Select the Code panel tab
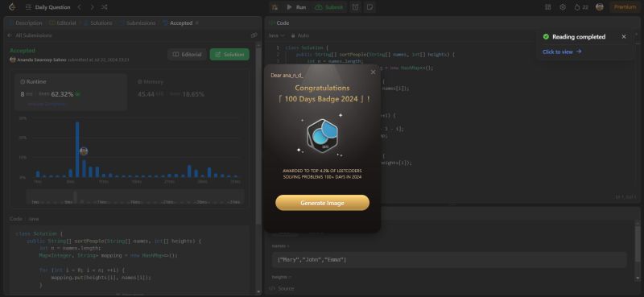Screen dimensions: 644x297 pos(279,23)
